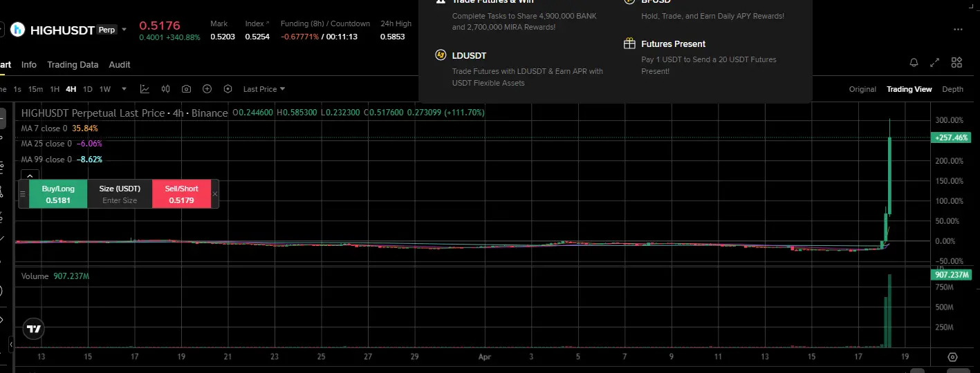The image size is (980, 373).
Task: Expand chart to fullscreen icon
Action: tap(935, 63)
